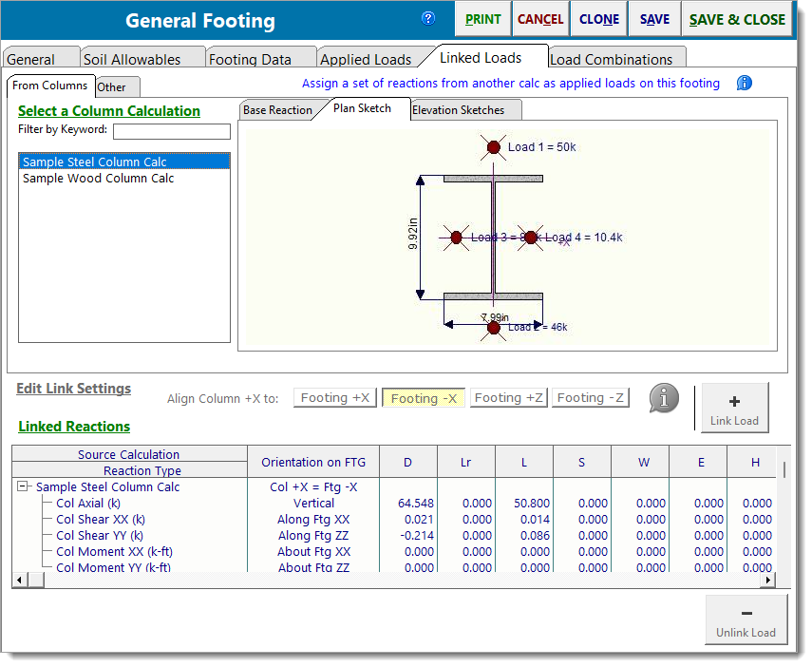Open the help question mark icon
812x667 pixels.
point(428,18)
